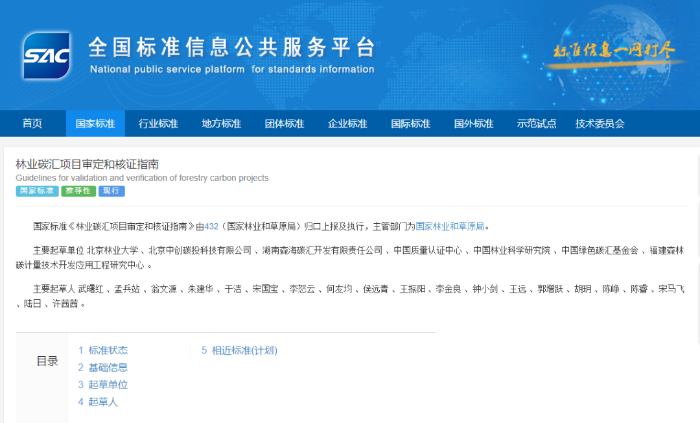The width and height of the screenshot is (700, 423).
Task: Jump to 3 起草单位 in contents
Action: pyautogui.click(x=103, y=385)
